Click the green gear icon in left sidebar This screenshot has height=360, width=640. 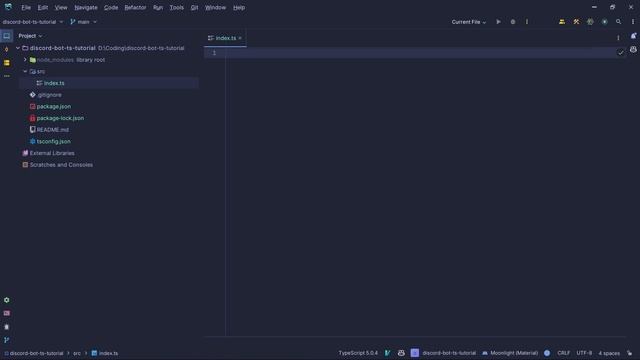7,300
